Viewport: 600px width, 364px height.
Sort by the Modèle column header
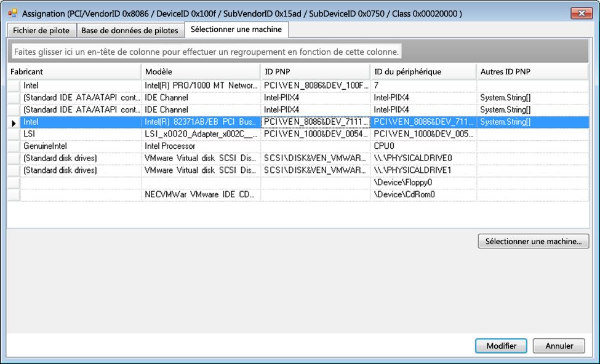(201, 72)
